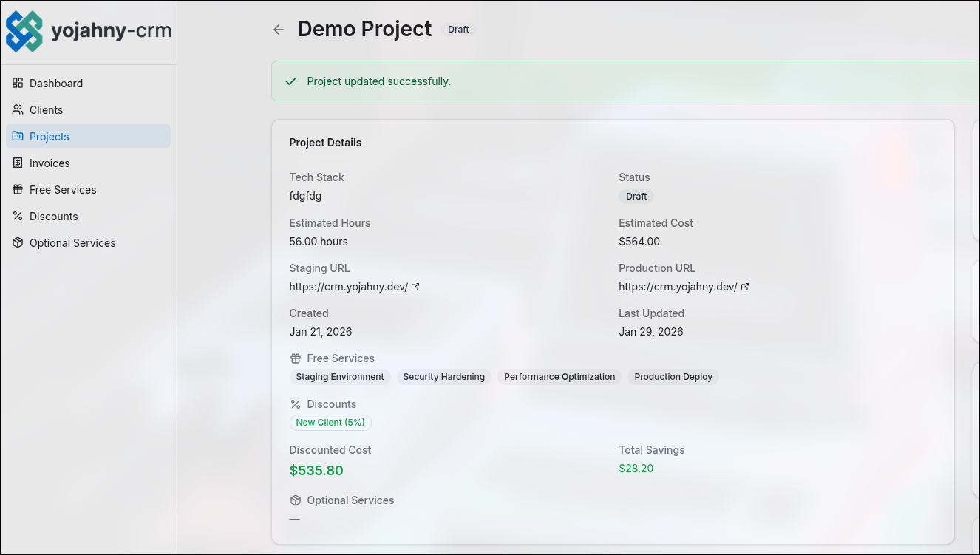Click the gift icon beside Free Services heading
The width and height of the screenshot is (980, 555).
pos(296,358)
